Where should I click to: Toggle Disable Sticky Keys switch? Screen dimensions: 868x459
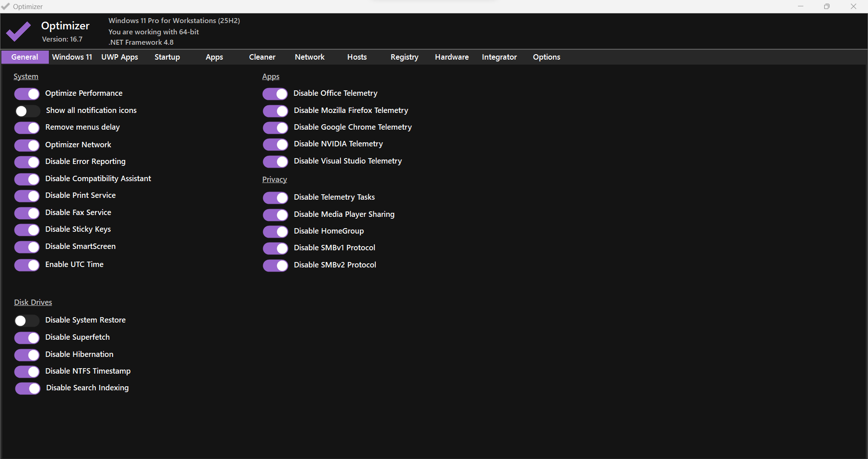coord(27,230)
